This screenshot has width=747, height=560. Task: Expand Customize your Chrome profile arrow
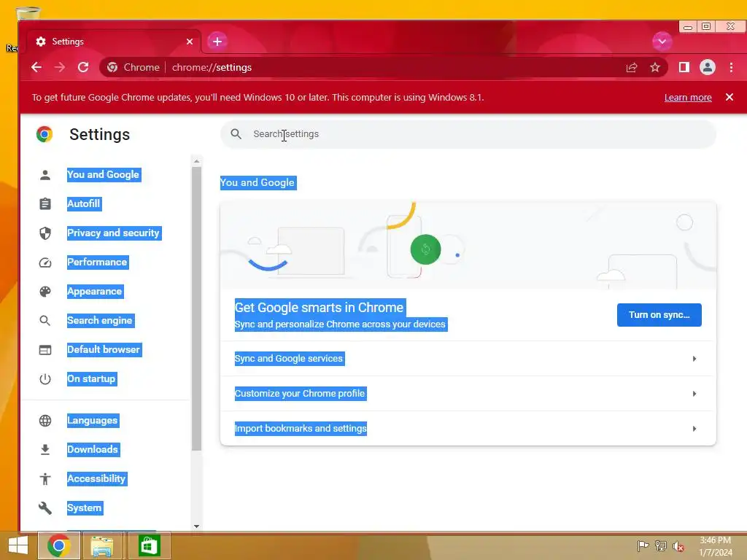tap(694, 394)
